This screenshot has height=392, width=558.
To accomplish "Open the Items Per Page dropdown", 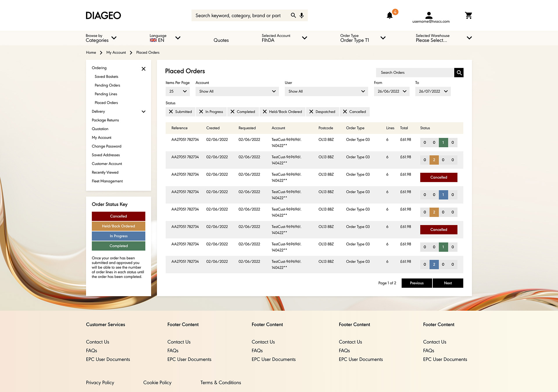I will pos(178,91).
